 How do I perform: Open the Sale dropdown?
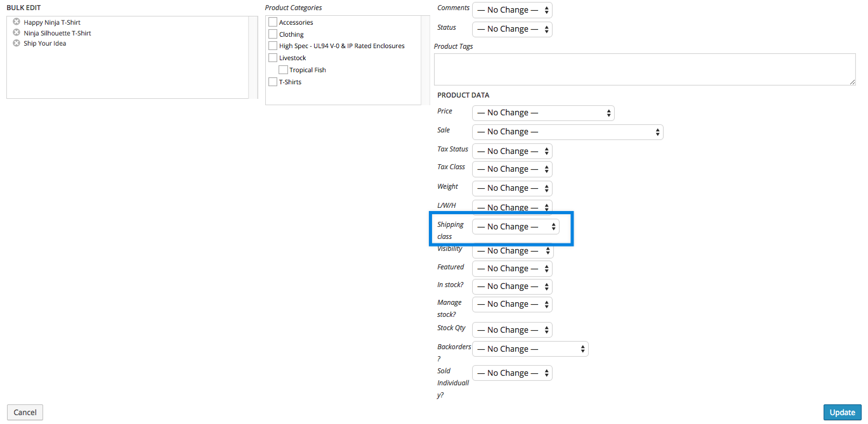(567, 131)
